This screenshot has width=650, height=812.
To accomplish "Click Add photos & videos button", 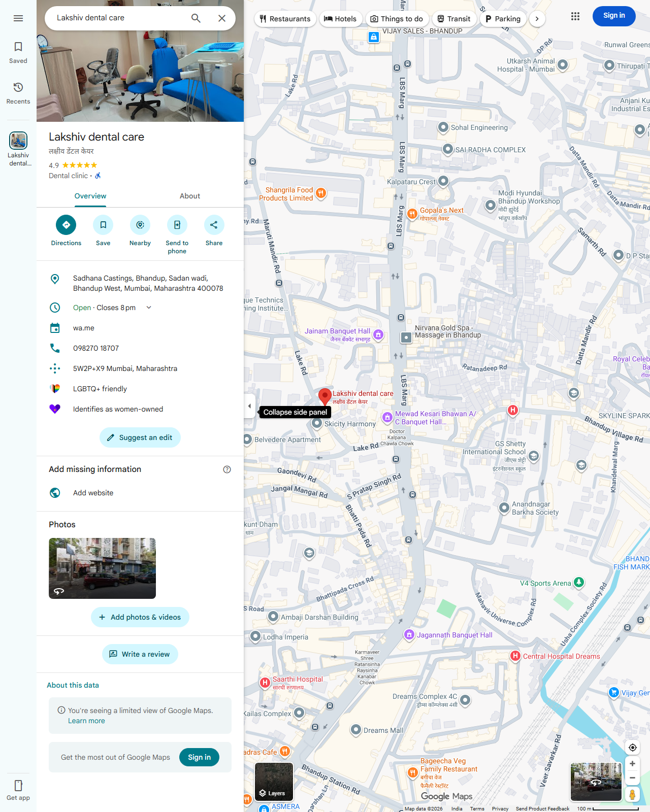I will tap(140, 617).
